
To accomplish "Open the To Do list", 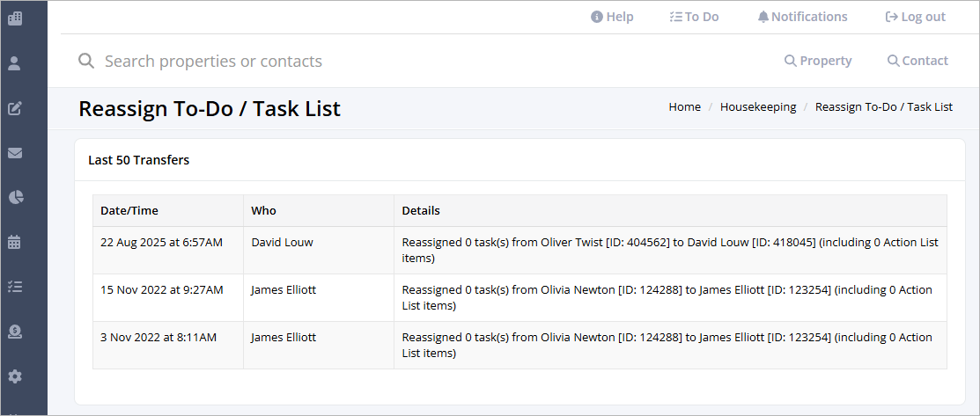I will click(694, 17).
